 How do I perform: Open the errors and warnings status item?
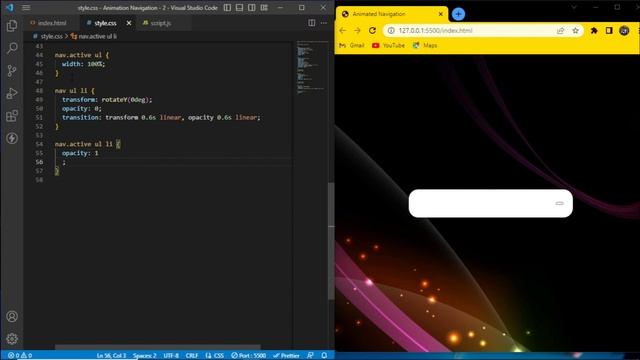[20, 356]
